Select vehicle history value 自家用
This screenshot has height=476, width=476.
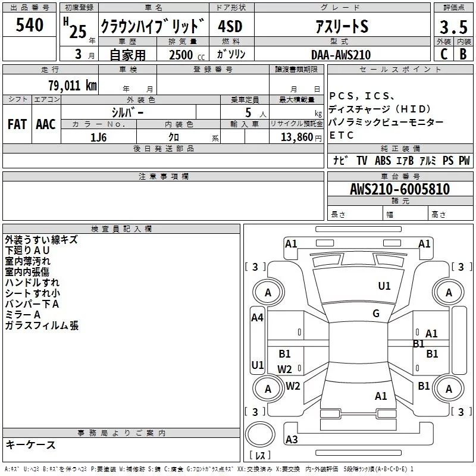coord(127,55)
